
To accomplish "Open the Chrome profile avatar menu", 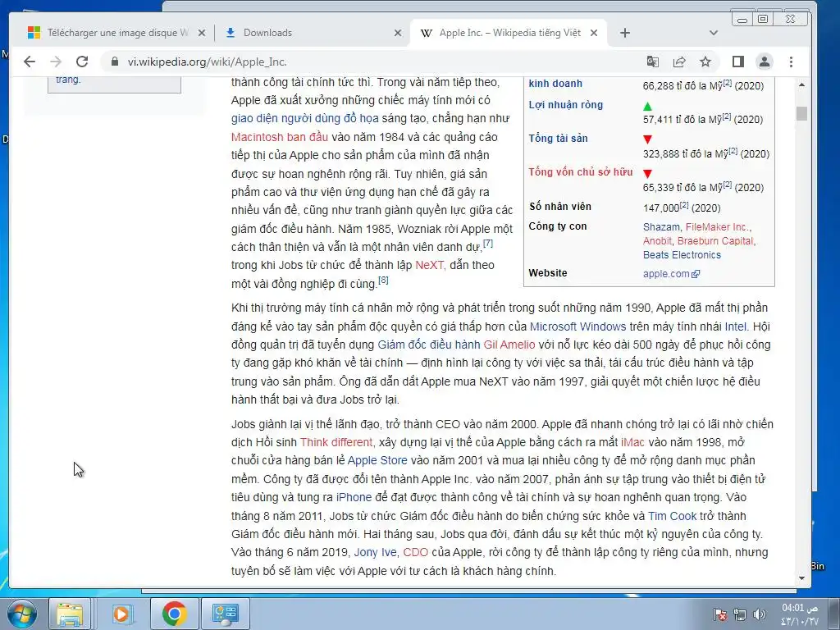I will click(765, 62).
